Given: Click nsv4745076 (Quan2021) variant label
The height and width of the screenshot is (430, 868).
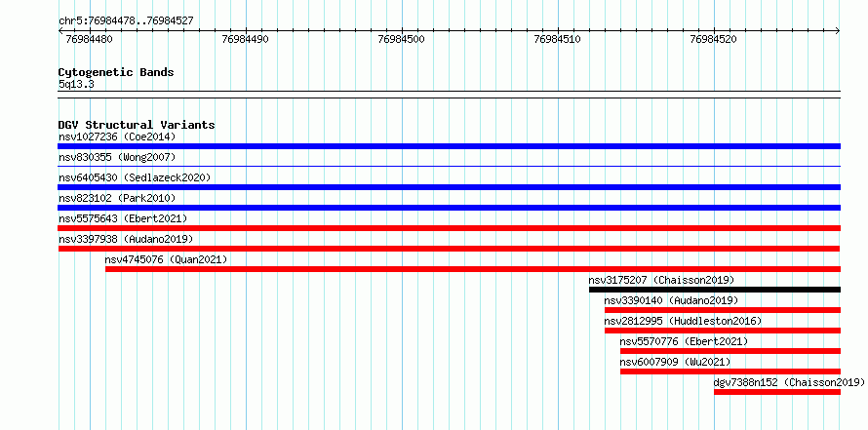Looking at the screenshot, I should coord(166,259).
